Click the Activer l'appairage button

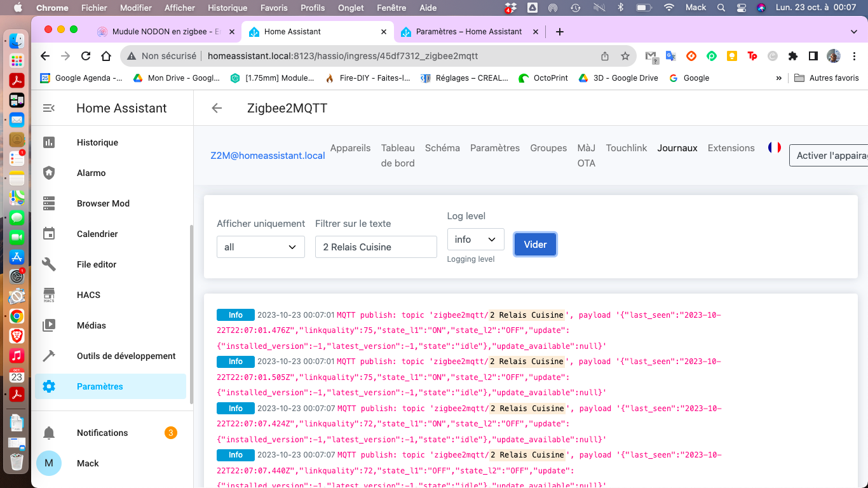[829, 155]
